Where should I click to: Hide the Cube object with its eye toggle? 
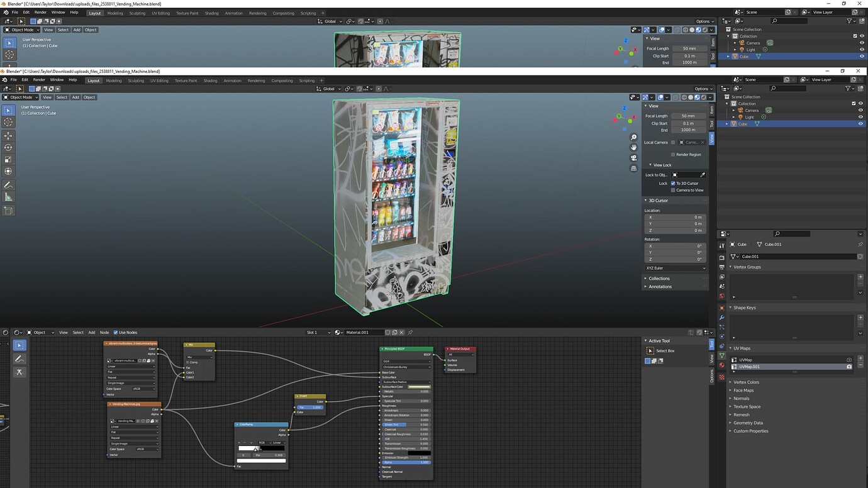point(860,124)
